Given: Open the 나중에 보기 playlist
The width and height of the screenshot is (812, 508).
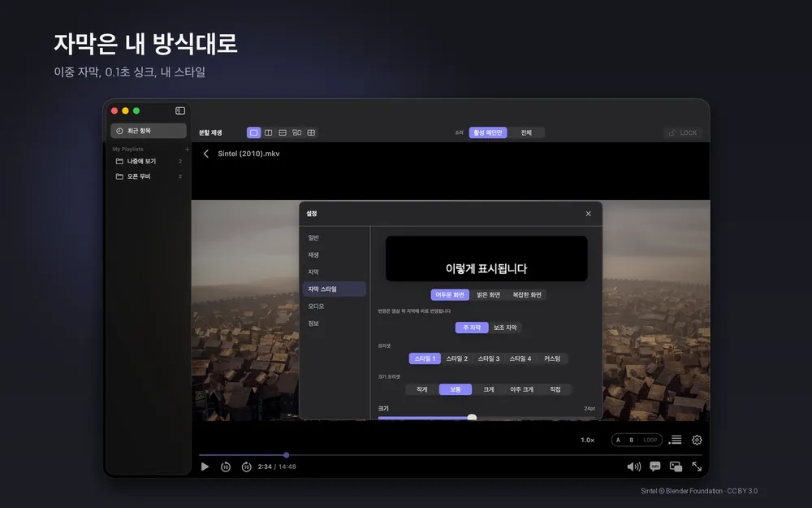Looking at the screenshot, I should [149, 161].
